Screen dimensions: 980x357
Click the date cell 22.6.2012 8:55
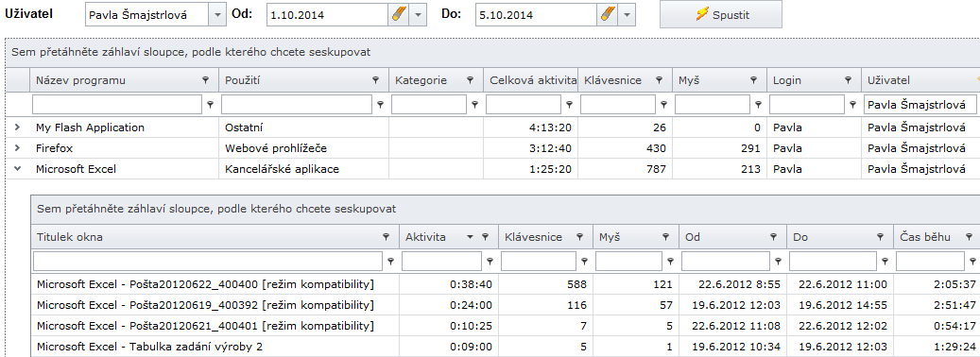coord(732,284)
